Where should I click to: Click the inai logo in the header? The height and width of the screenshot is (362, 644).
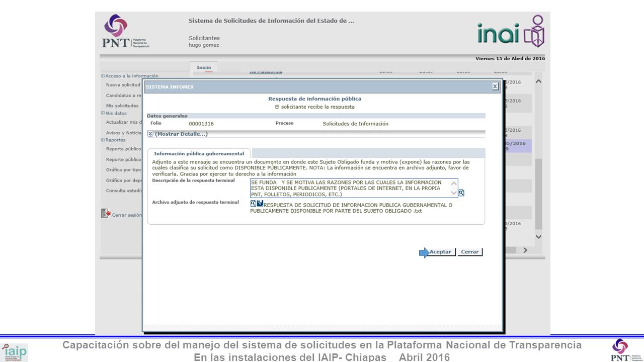click(x=511, y=31)
